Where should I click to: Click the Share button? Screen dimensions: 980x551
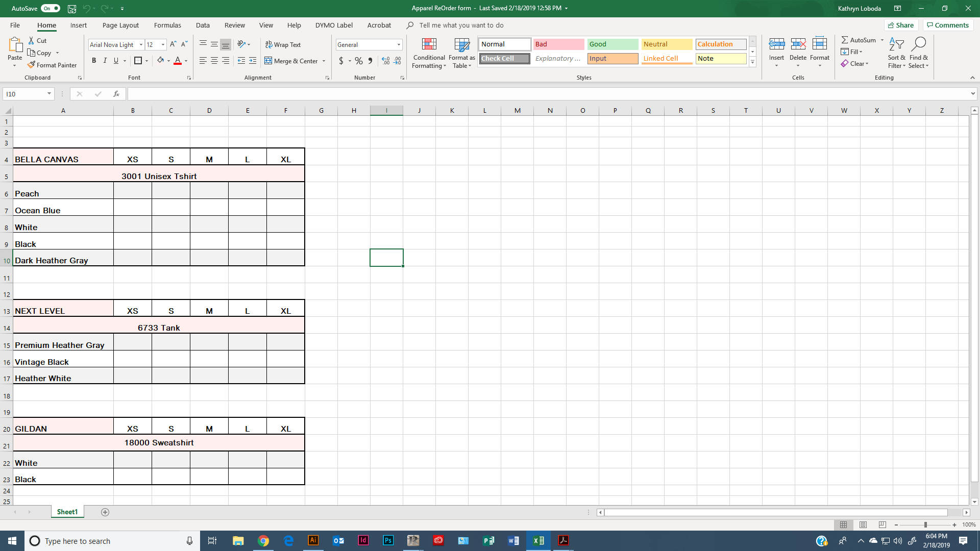901,25
